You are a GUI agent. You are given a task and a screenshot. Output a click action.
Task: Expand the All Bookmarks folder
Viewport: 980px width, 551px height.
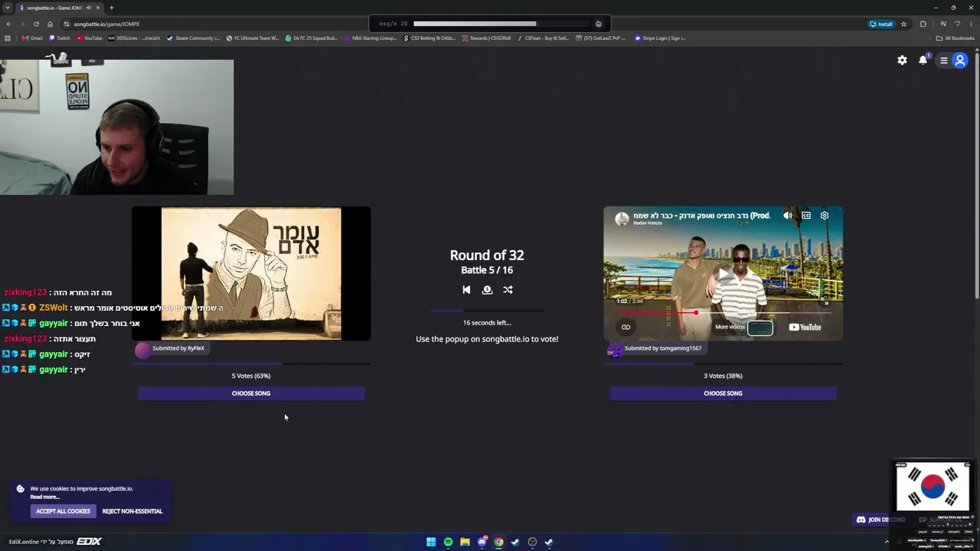click(x=955, y=37)
